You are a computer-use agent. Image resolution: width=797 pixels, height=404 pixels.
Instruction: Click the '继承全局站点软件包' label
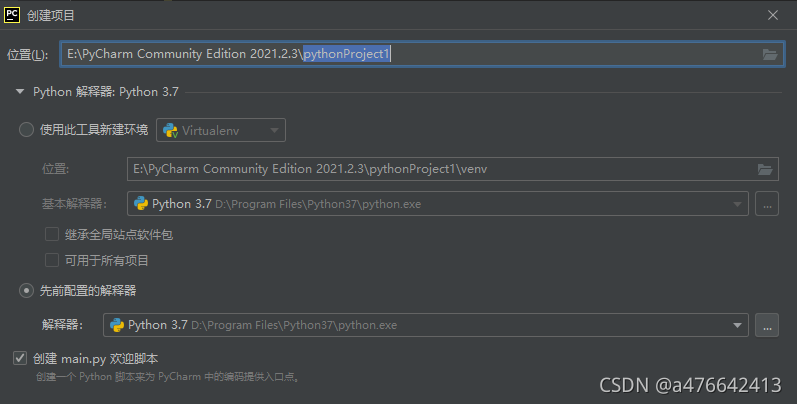pyautogui.click(x=119, y=235)
